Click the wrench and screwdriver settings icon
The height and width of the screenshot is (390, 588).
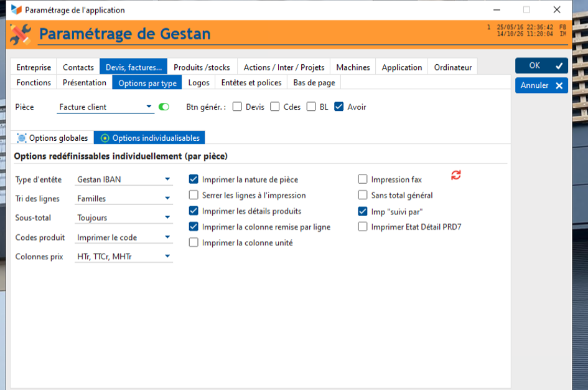coord(21,34)
